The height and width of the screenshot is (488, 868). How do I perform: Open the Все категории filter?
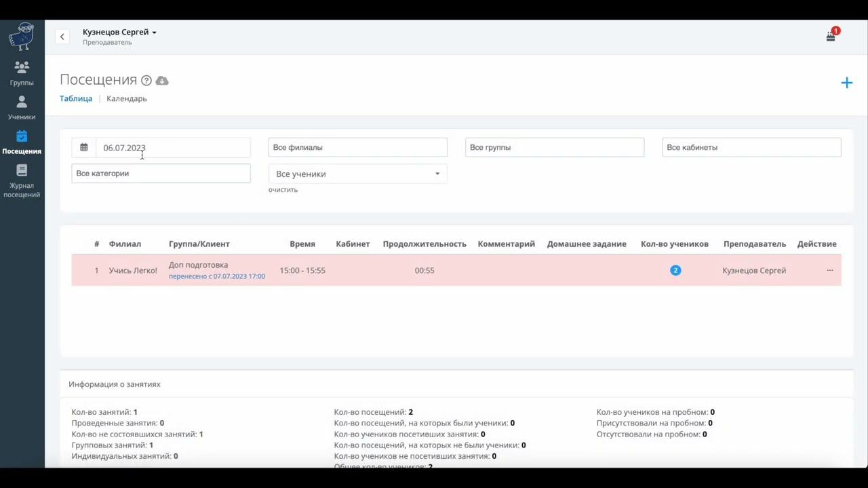coord(161,174)
